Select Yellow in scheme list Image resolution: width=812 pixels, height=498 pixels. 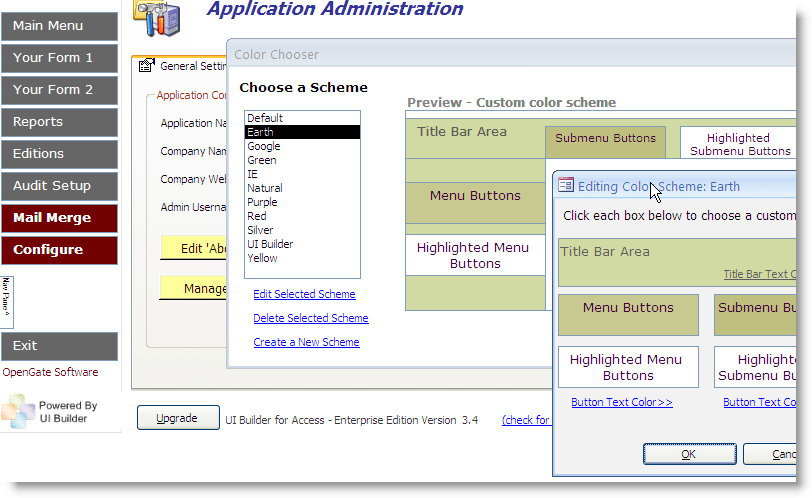tap(302, 258)
